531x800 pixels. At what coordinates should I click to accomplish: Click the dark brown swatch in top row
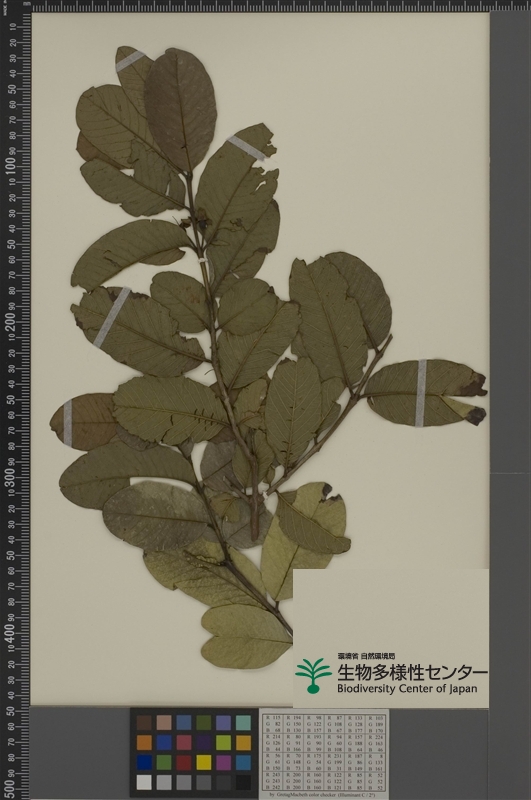pyautogui.click(x=144, y=722)
